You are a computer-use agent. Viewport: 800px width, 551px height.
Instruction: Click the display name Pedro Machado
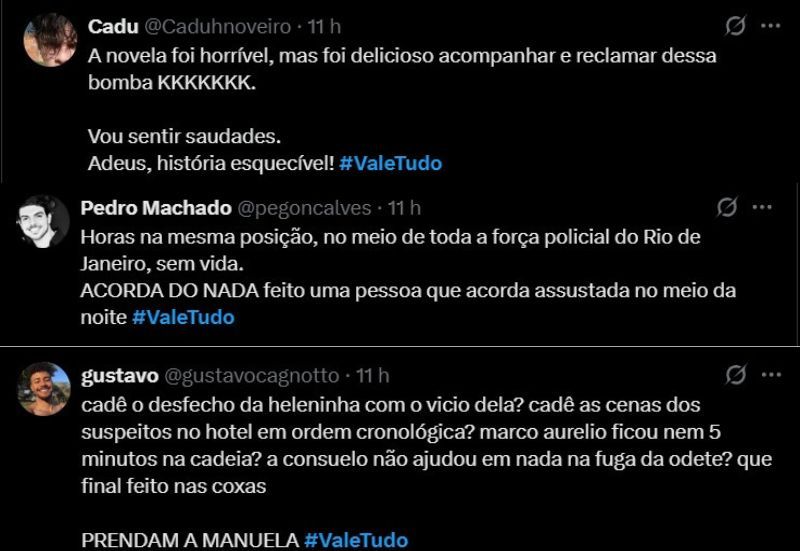point(154,208)
